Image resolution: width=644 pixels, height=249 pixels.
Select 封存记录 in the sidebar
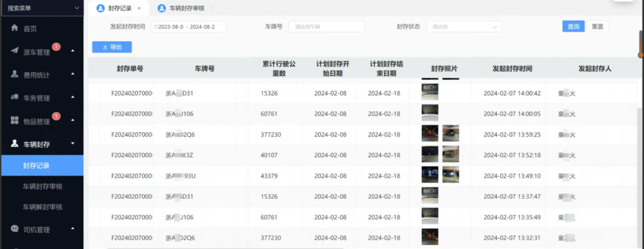[x=42, y=166]
